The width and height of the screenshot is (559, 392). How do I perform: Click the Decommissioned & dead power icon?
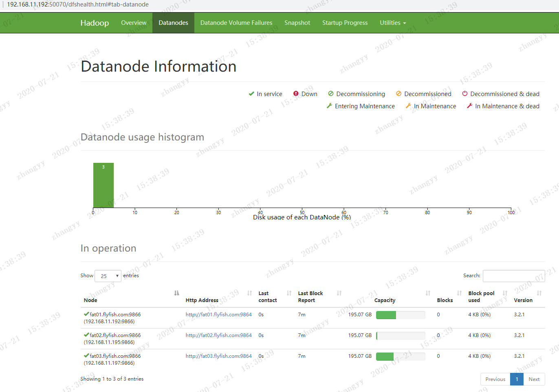click(x=465, y=94)
